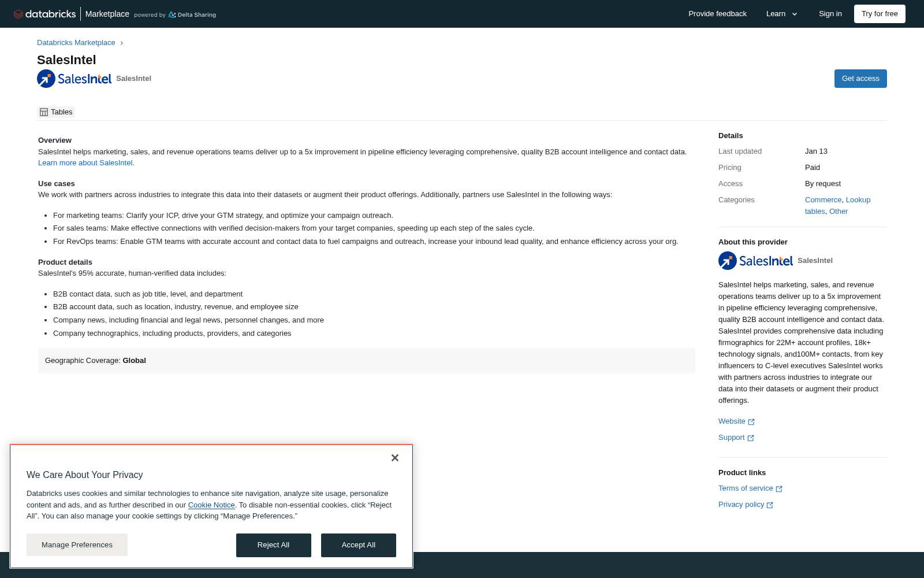Screen dimensions: 924x578
Task: Click the Access value By request
Action: (x=823, y=184)
